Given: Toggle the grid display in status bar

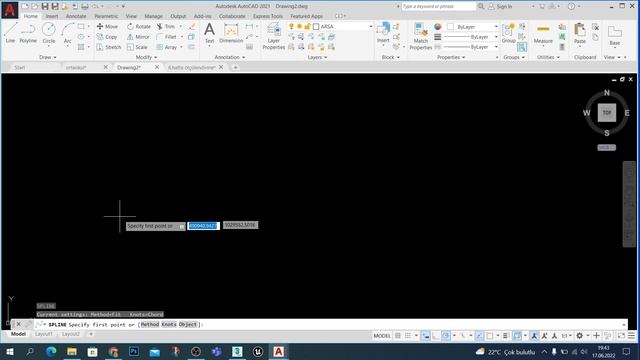Looking at the screenshot, I should point(398,336).
